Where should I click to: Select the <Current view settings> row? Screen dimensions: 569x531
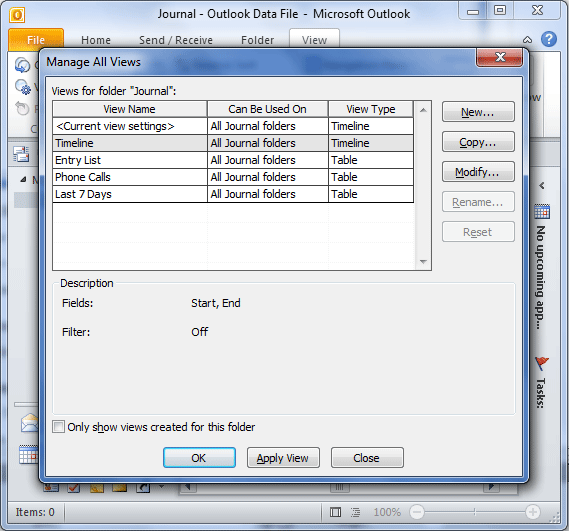point(233,126)
